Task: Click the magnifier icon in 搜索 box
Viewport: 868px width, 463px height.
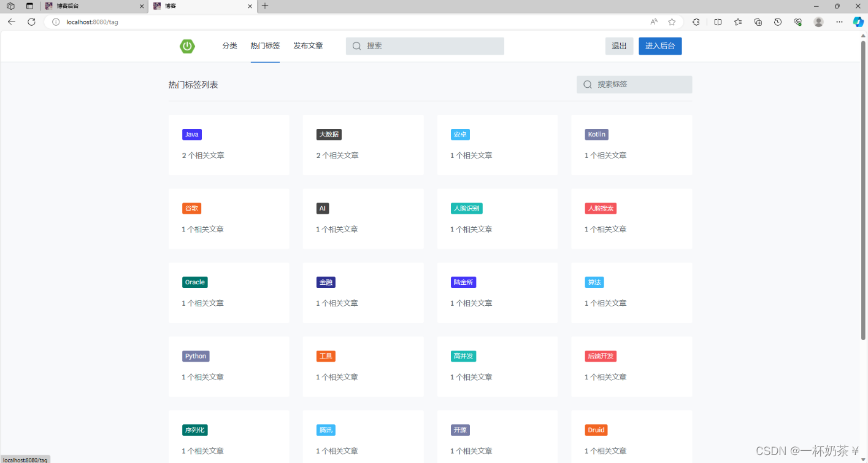Action: [x=356, y=46]
